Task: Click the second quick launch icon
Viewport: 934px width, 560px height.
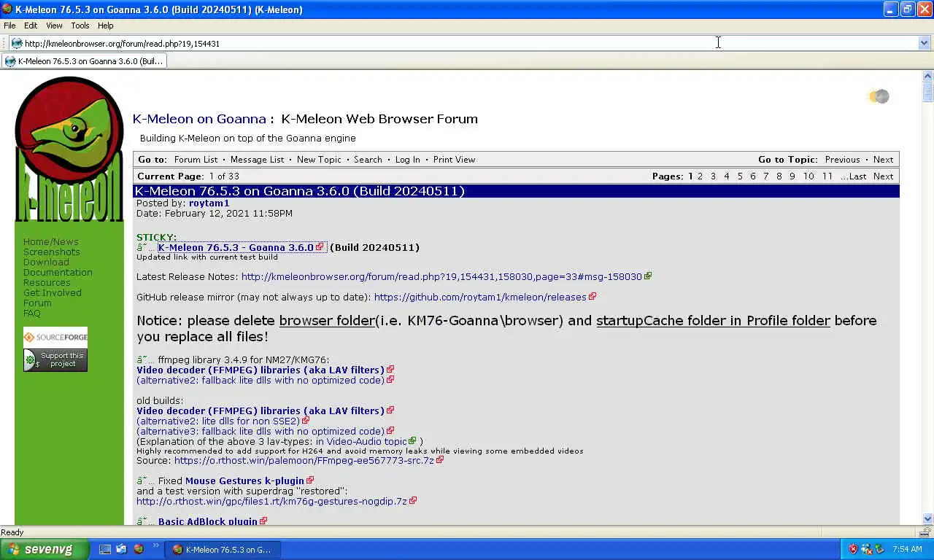Action: coord(121,549)
